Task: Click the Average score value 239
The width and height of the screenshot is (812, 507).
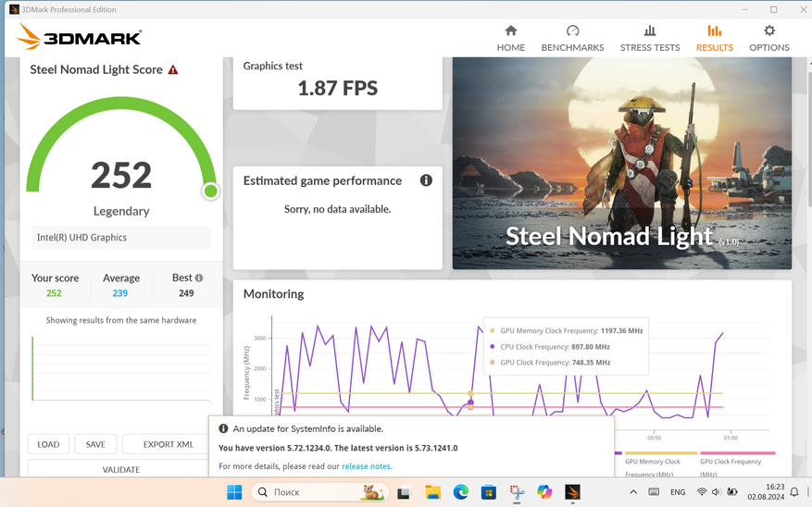Action: (120, 292)
